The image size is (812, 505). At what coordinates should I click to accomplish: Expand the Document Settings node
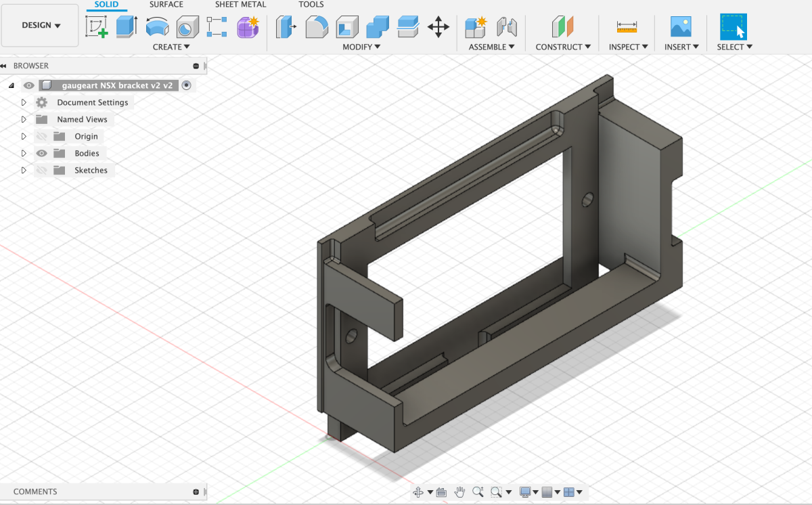pos(24,102)
